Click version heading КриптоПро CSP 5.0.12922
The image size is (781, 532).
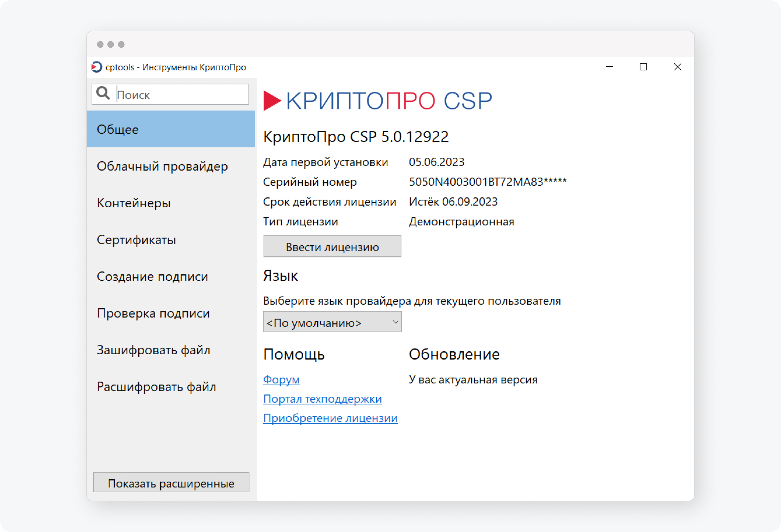coord(356,137)
